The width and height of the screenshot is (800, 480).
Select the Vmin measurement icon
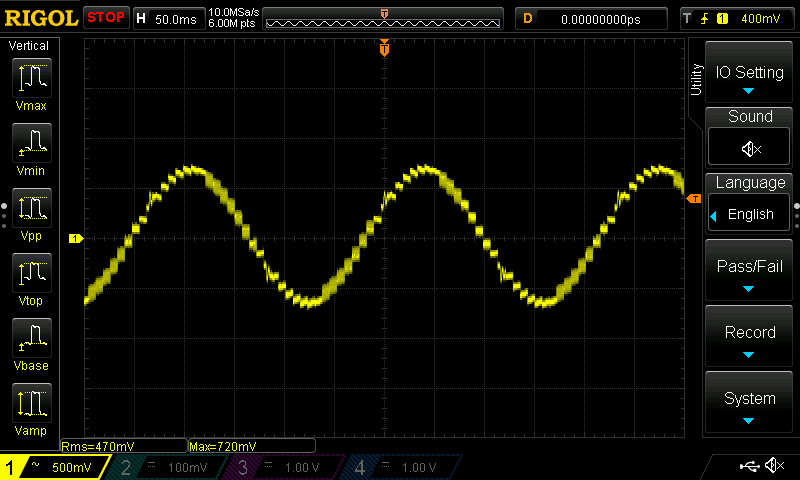pyautogui.click(x=32, y=143)
